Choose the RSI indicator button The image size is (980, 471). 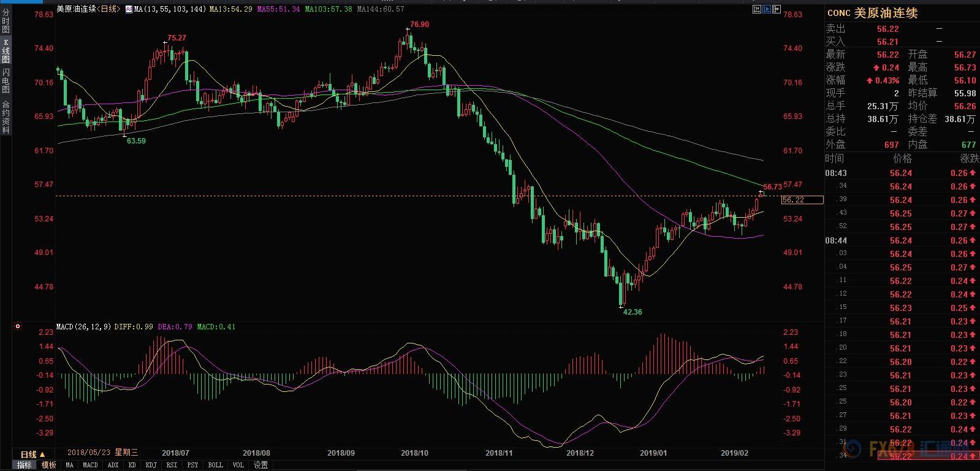point(172,465)
